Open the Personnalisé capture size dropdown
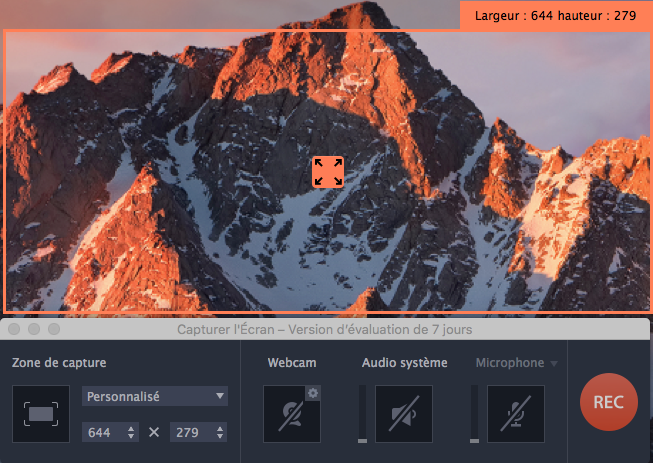Image resolution: width=653 pixels, height=463 pixels. (x=155, y=396)
